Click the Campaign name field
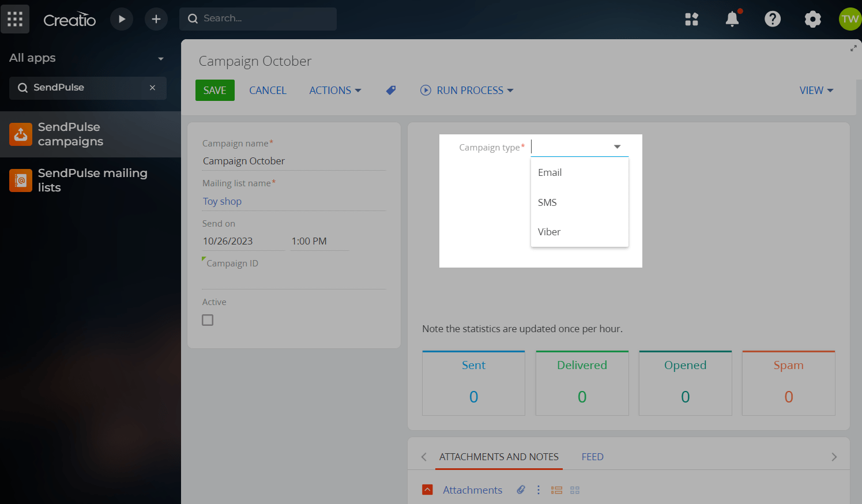Viewport: 862px width, 504px height. pyautogui.click(x=294, y=161)
